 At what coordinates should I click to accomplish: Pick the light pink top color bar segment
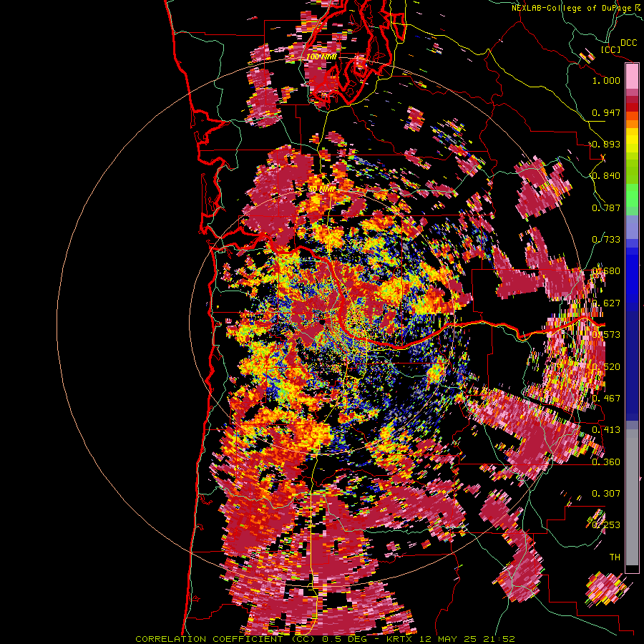(632, 76)
